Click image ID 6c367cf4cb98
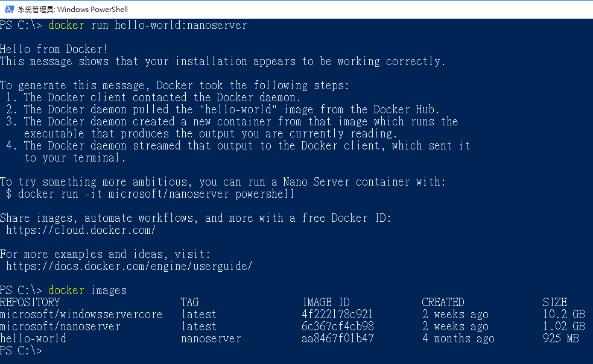 (x=338, y=327)
